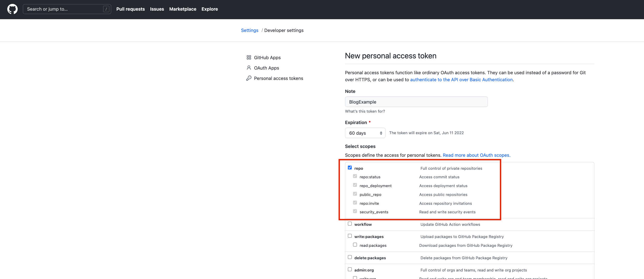Follow the Settings breadcrumb link
644x279 pixels.
pos(250,30)
